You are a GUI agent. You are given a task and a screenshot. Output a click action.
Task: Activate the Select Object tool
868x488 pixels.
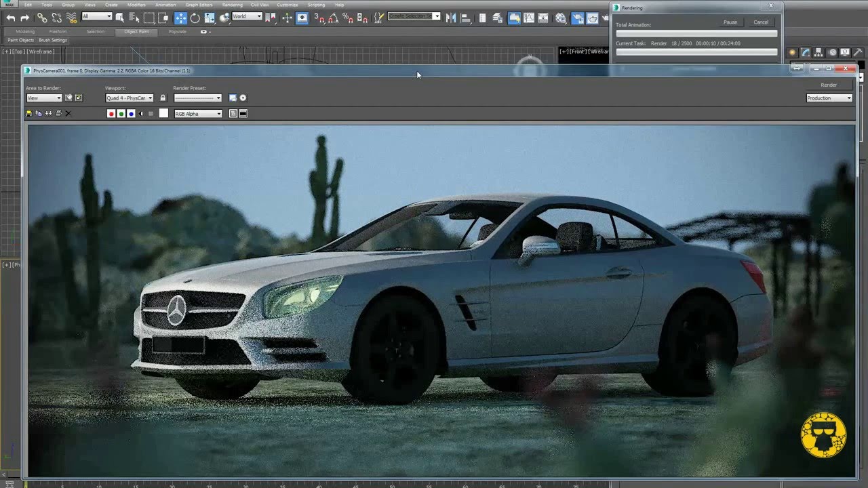tap(120, 18)
